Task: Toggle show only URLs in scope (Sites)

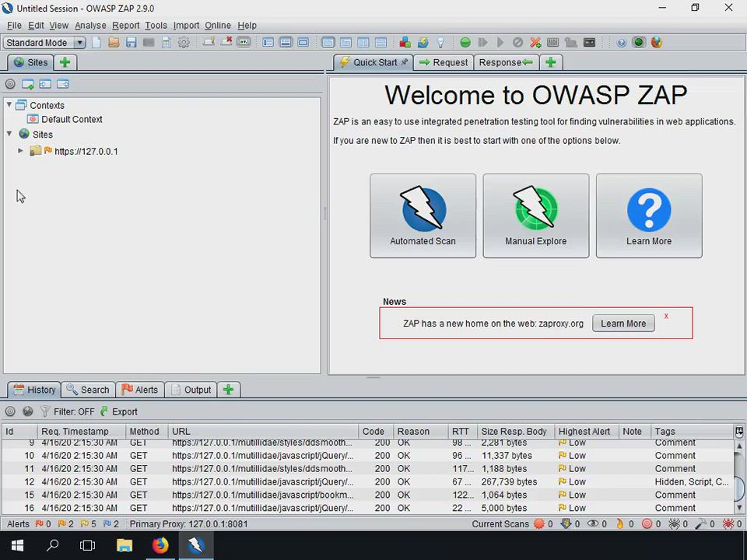Action: pyautogui.click(x=10, y=84)
